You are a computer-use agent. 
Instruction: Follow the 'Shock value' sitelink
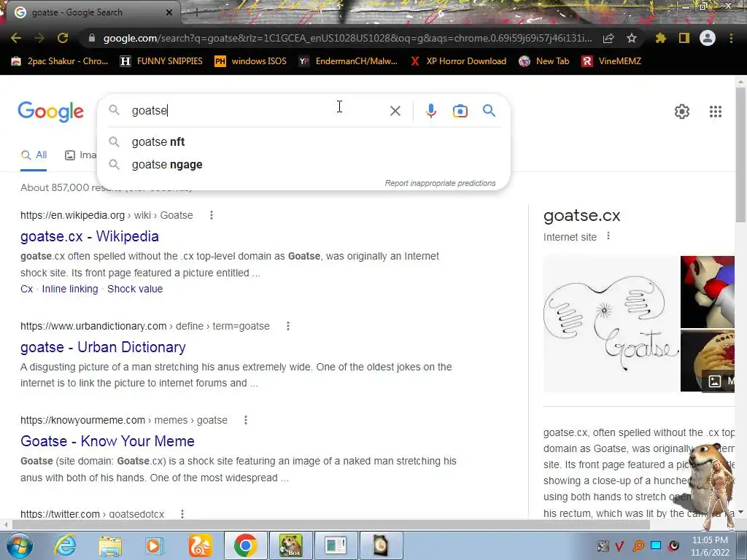(x=135, y=289)
